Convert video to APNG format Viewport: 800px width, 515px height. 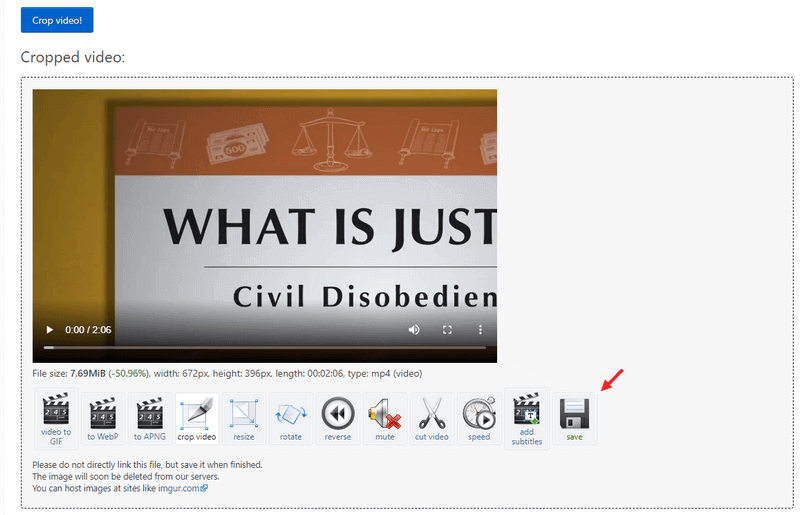[149, 419]
